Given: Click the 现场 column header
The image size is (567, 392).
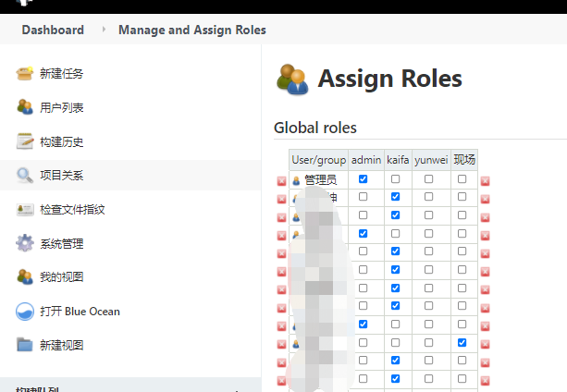Looking at the screenshot, I should (464, 160).
